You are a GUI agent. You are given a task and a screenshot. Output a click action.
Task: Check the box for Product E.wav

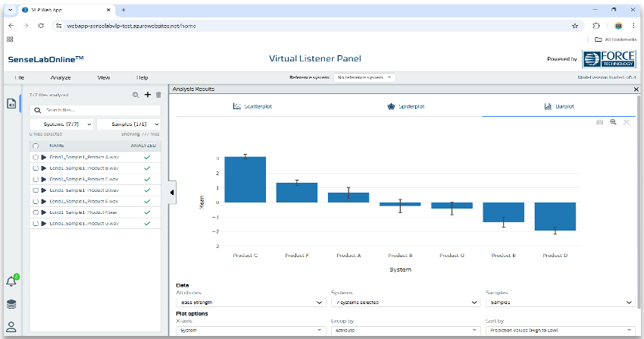36,201
